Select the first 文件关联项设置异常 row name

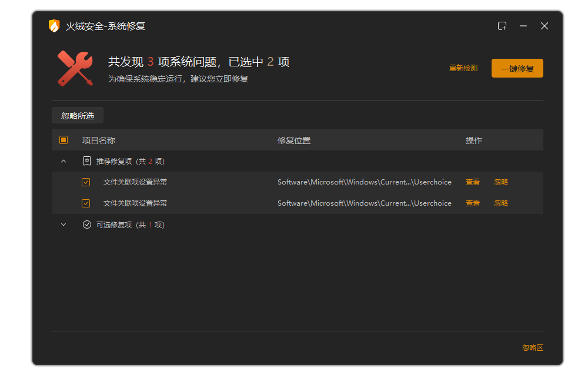(x=135, y=182)
